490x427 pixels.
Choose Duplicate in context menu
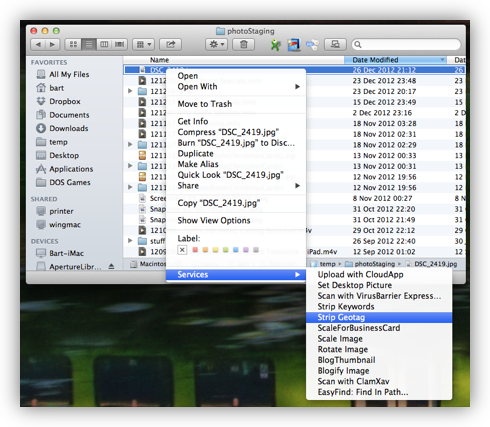pos(236,153)
